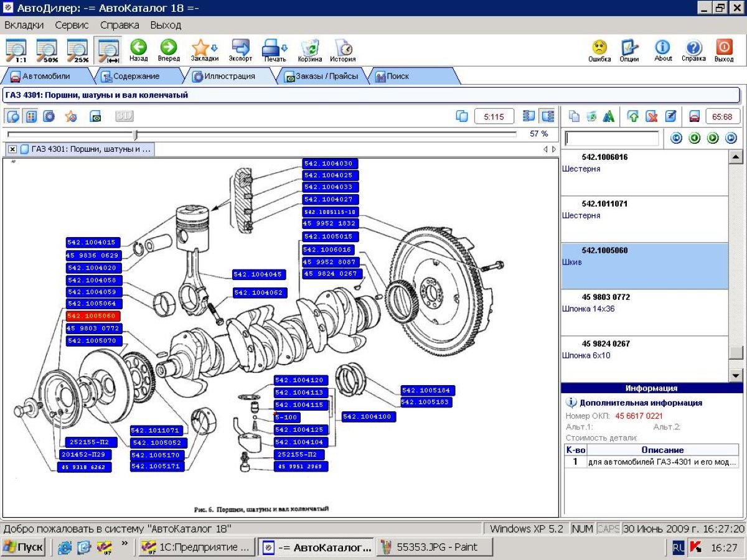This screenshot has height=560, width=747.
Task: Expand the Закладки bookmarks dropdown
Action: coord(215,47)
